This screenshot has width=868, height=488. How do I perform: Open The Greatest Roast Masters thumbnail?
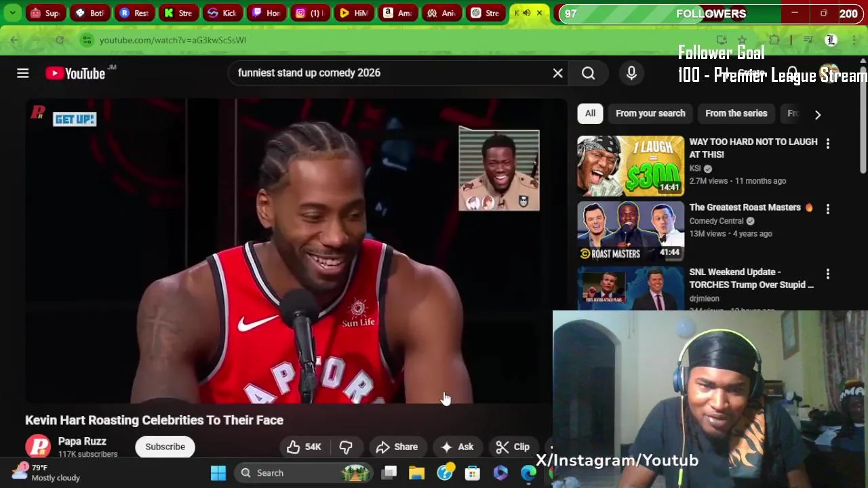click(x=631, y=231)
